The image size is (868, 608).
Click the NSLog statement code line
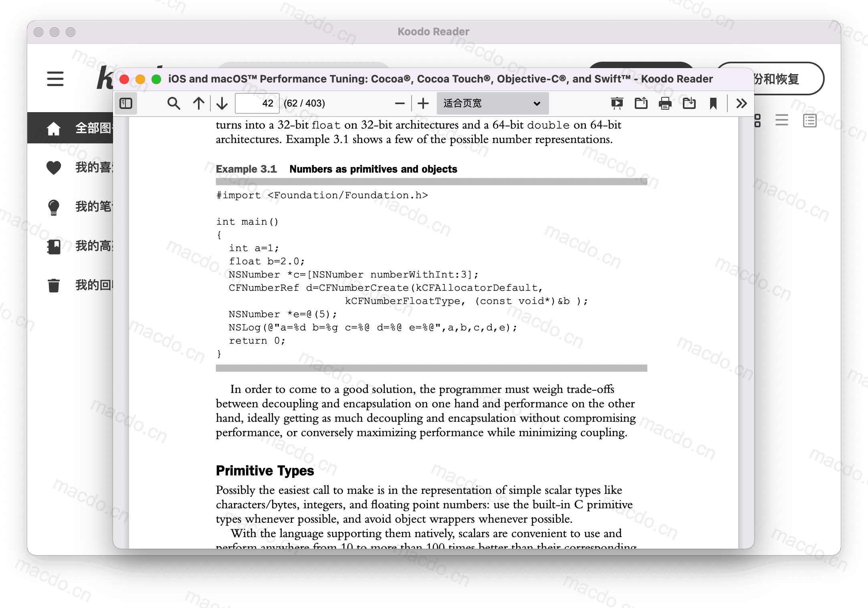(373, 327)
